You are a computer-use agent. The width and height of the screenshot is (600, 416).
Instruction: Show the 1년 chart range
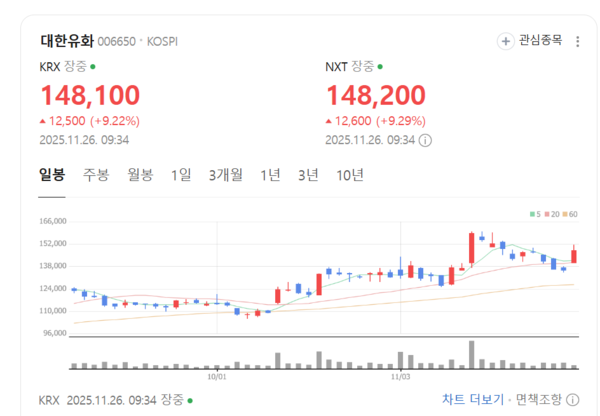pyautogui.click(x=270, y=175)
